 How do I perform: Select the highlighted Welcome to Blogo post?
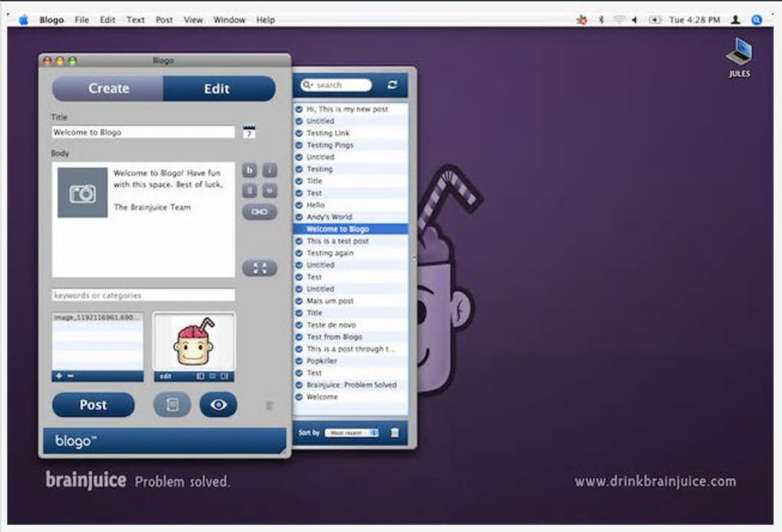(350, 229)
